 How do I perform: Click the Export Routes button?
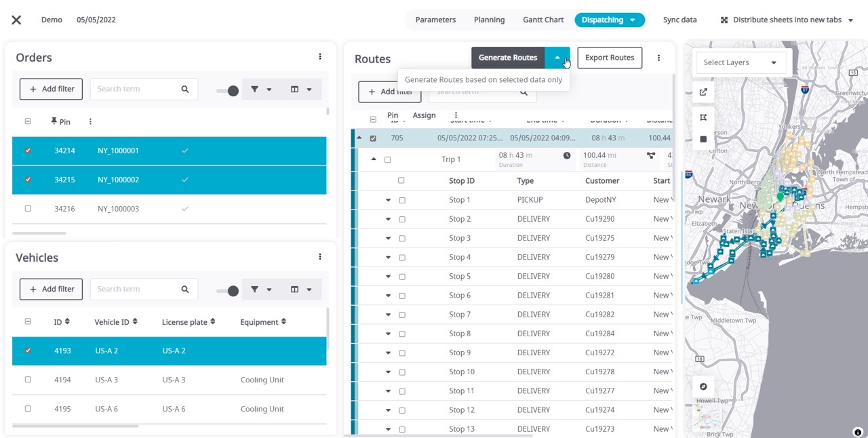coord(609,58)
